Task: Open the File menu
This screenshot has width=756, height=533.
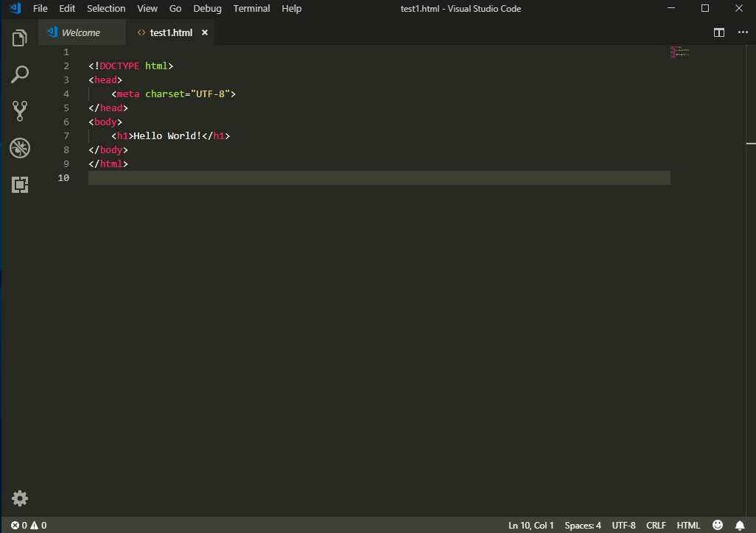Action: click(x=40, y=8)
